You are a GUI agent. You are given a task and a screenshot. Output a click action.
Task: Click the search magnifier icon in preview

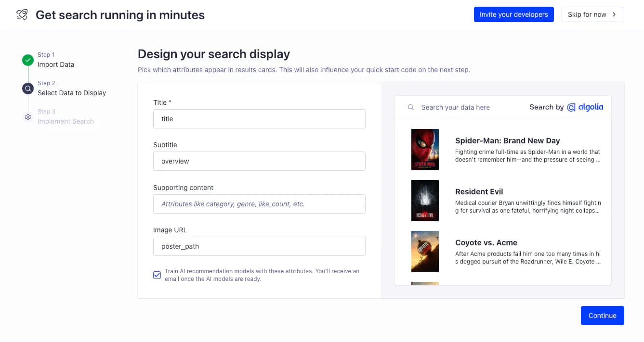[x=411, y=107]
